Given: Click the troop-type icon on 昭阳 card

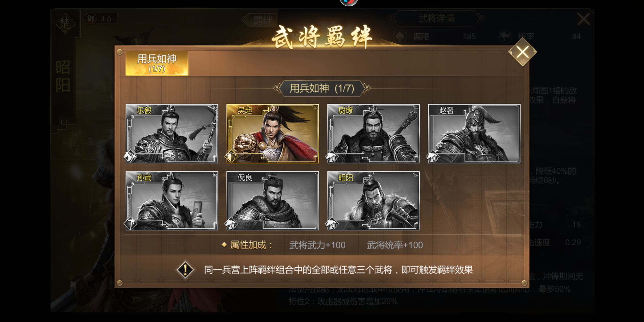Looking at the screenshot, I should [x=332, y=224].
